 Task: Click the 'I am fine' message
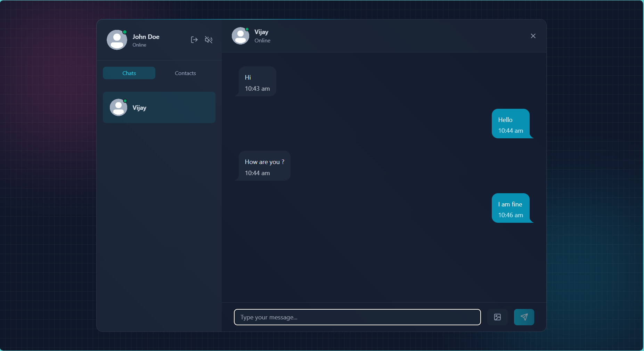[x=511, y=208]
